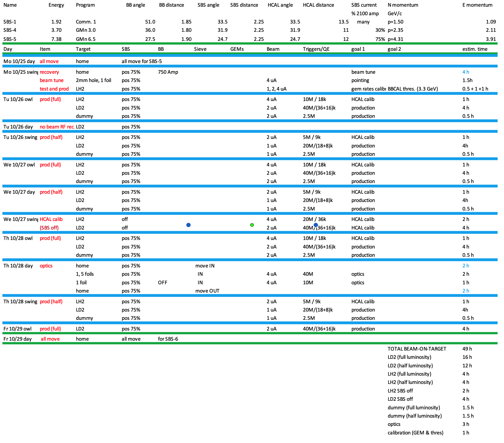Select the "TOTAL BEAM-ON-TARGET" label
This screenshot has height=443, width=504.
point(417,349)
